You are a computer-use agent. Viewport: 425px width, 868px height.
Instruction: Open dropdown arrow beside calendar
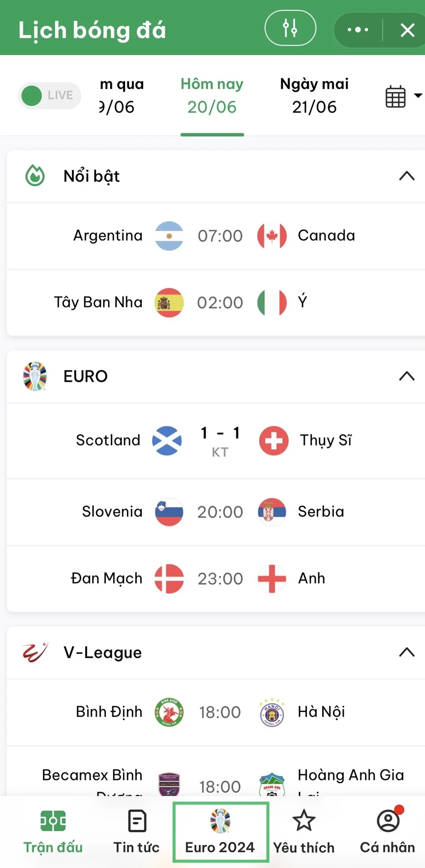[x=418, y=96]
